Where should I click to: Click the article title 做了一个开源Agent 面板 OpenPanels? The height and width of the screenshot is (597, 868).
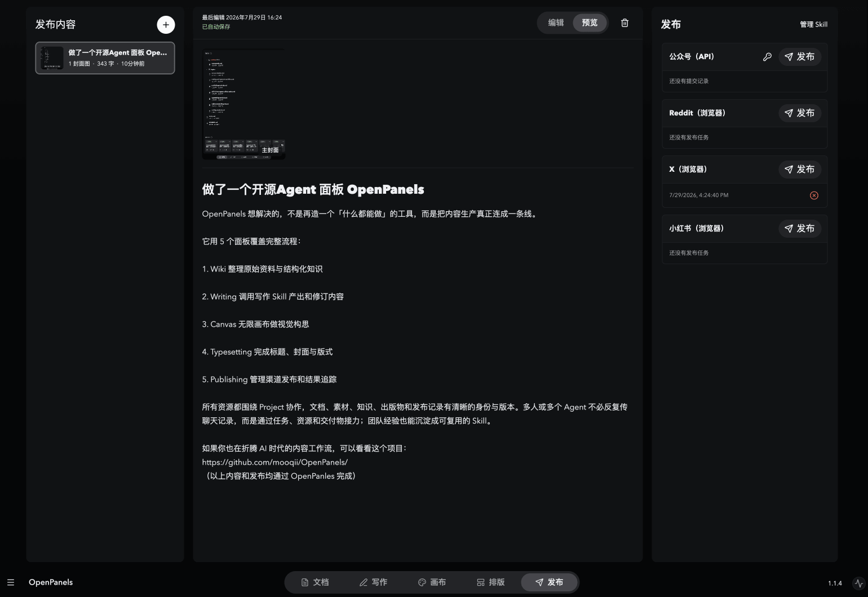pos(313,189)
